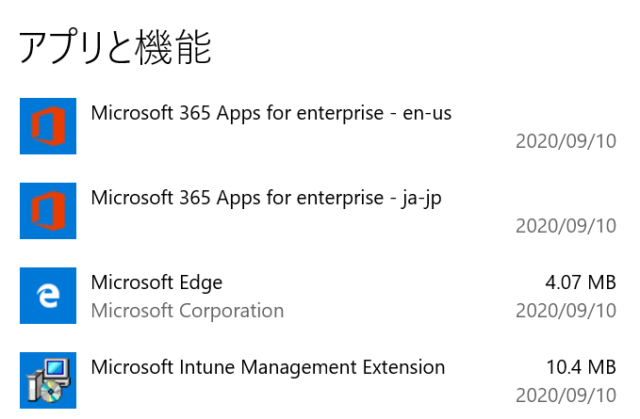The width and height of the screenshot is (640, 419).
Task: Click the Office icon for ja-jp apps
Action: 48,211
